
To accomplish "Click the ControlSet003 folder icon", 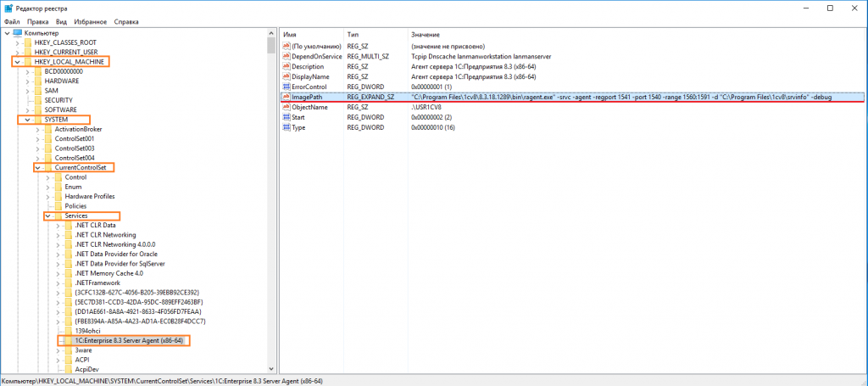I will click(x=47, y=148).
